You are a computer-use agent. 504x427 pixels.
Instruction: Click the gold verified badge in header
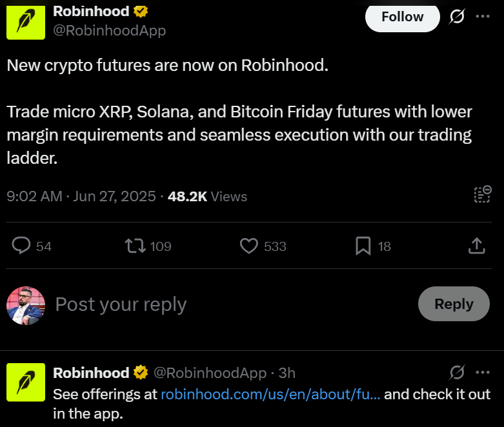140,11
